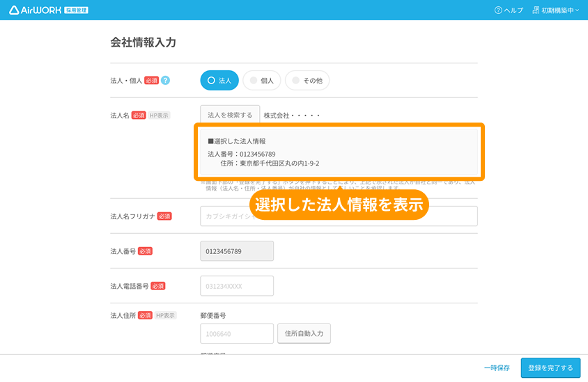Click the 会社情報入力 page title
588x382 pixels.
point(143,42)
